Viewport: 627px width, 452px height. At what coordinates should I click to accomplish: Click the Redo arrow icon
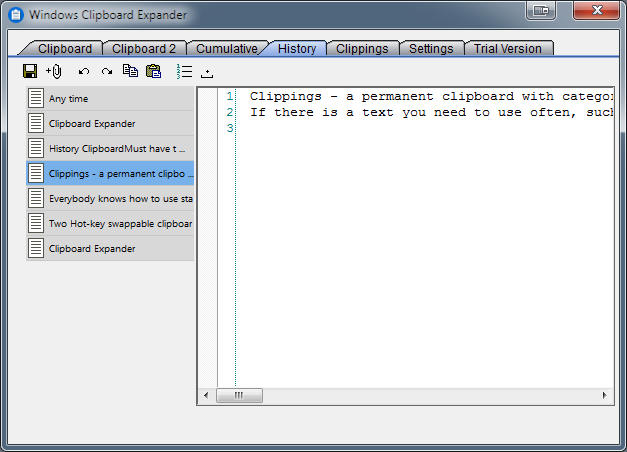(107, 72)
